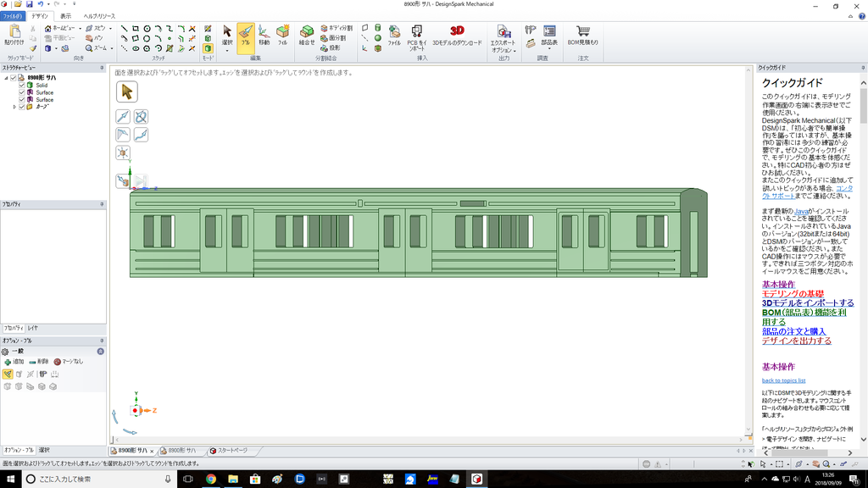Open the 選択 tool dropdown arrow
Viewport: 868px width, 488px height.
227,51
